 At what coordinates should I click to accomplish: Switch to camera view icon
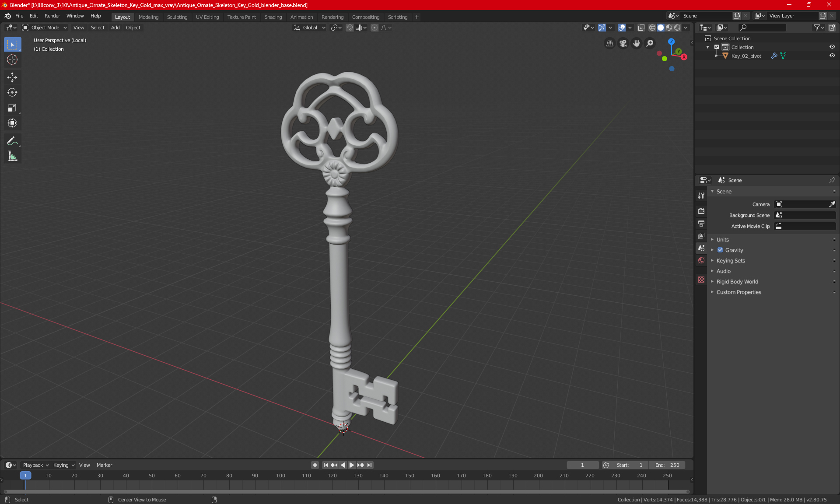pos(623,43)
